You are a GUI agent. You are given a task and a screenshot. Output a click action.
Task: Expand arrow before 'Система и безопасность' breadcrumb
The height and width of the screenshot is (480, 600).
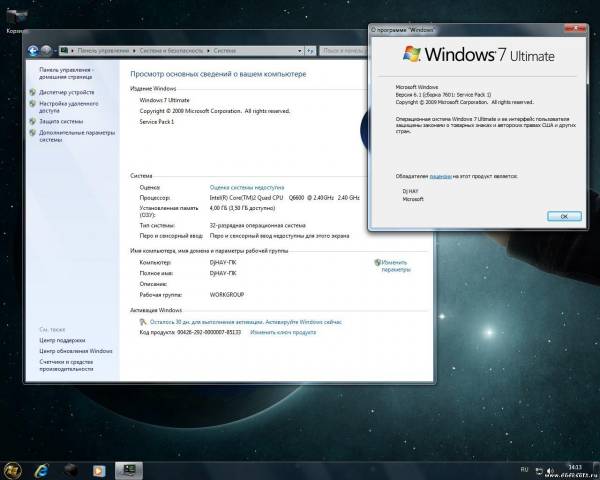[134, 51]
